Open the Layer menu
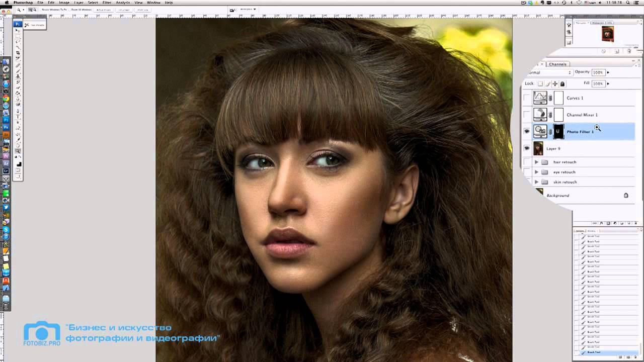Viewport: 644px width, 362px height. [79, 3]
